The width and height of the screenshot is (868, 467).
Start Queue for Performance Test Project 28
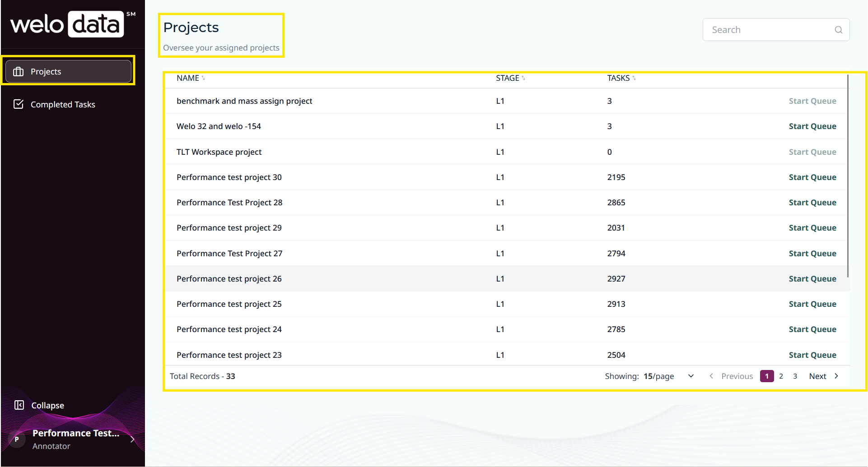(812, 203)
